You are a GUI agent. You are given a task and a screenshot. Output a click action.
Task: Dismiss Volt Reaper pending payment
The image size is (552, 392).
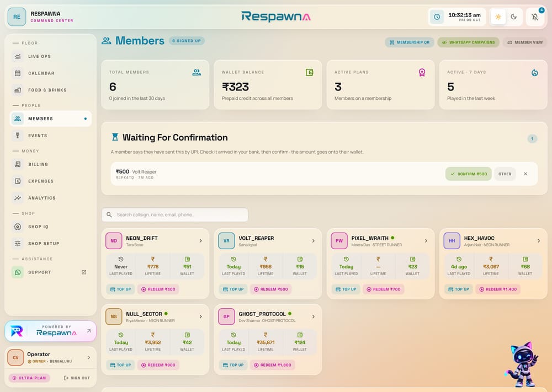tap(526, 174)
